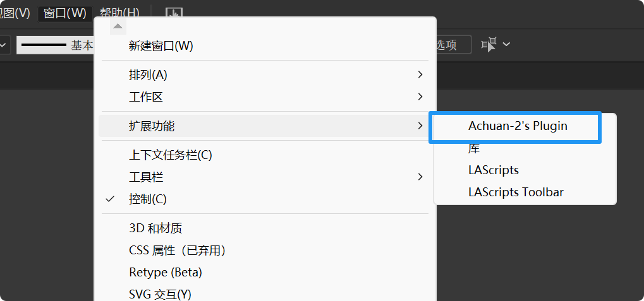The height and width of the screenshot is (301, 644).
Task: Open dropdown arrow next to selection icon
Action: (506, 44)
